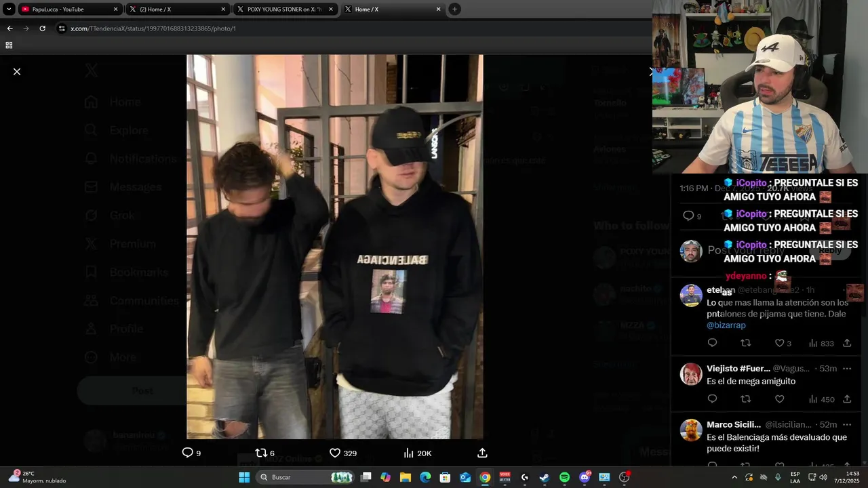868x488 pixels.
Task: Click the Balenciaga hoodie photo
Action: (x=335, y=247)
